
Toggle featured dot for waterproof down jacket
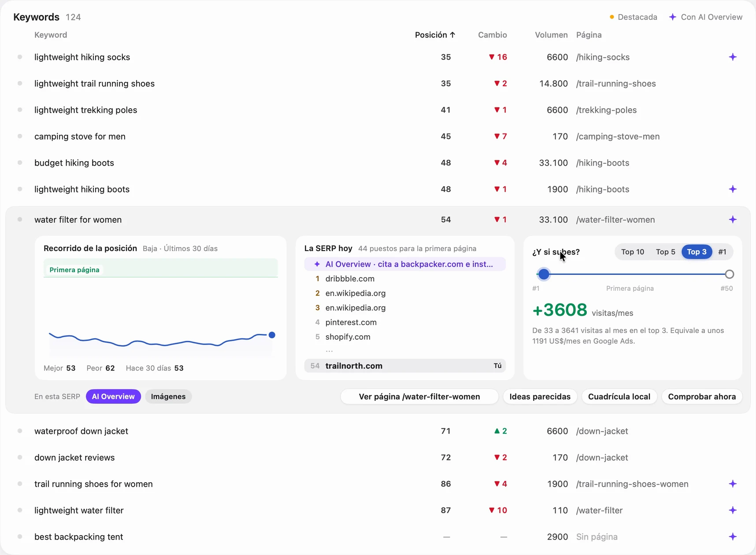20,431
